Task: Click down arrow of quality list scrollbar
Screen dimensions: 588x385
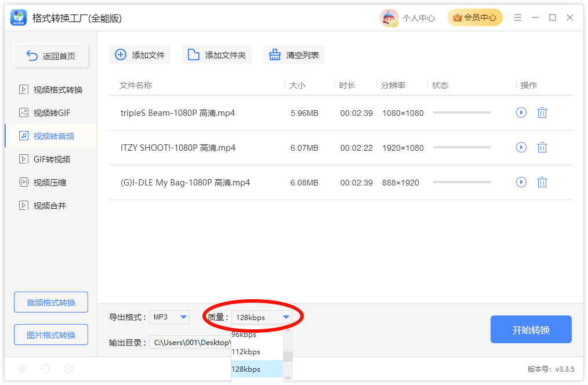Action: click(x=288, y=378)
